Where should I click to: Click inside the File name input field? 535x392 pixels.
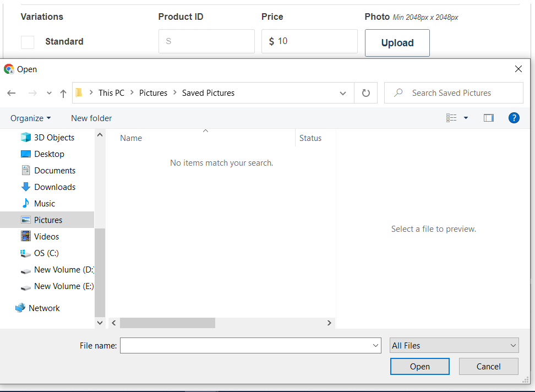pyautogui.click(x=248, y=345)
